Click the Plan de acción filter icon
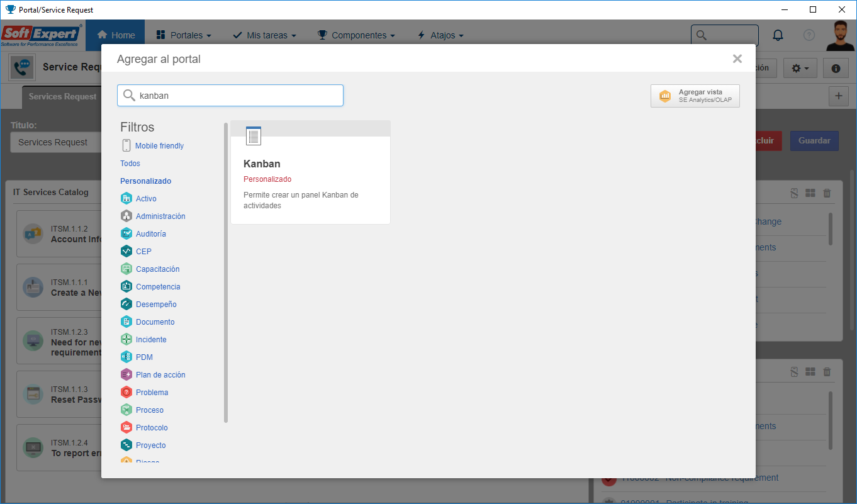Image resolution: width=857 pixels, height=504 pixels. [126, 374]
